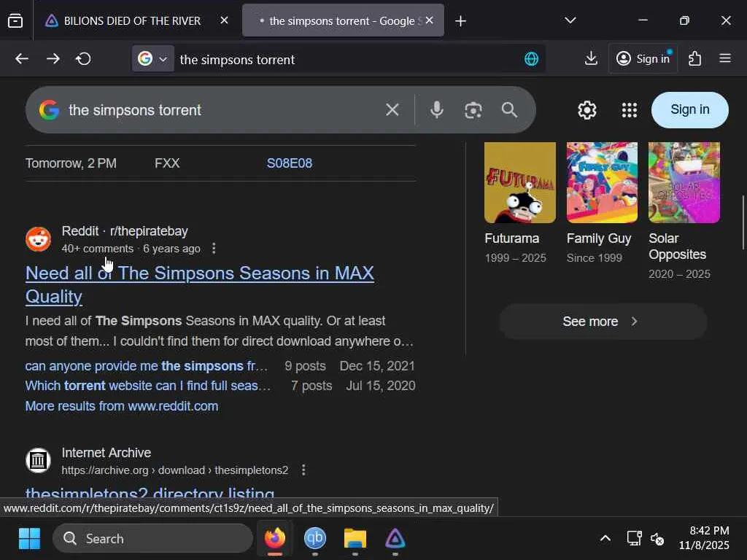Open the browser hamburger menu
This screenshot has width=747, height=560.
(725, 58)
